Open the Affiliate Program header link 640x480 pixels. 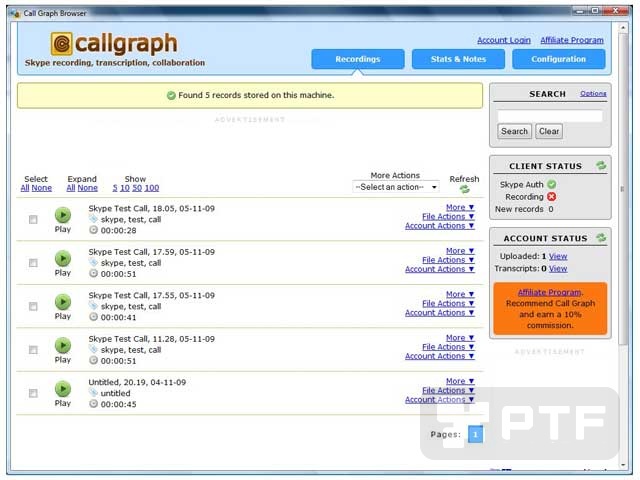click(x=572, y=40)
